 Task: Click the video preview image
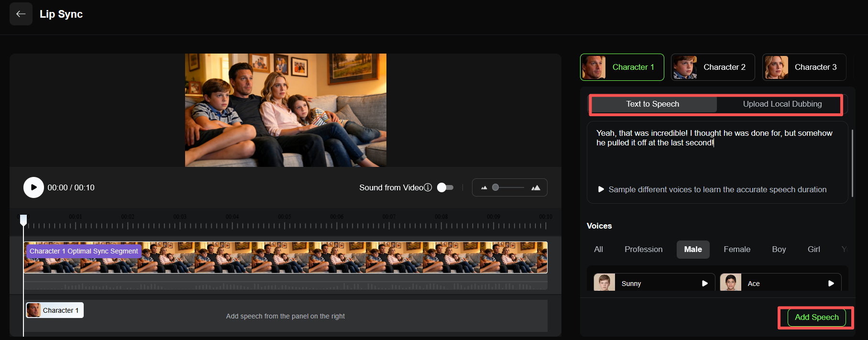tap(286, 110)
